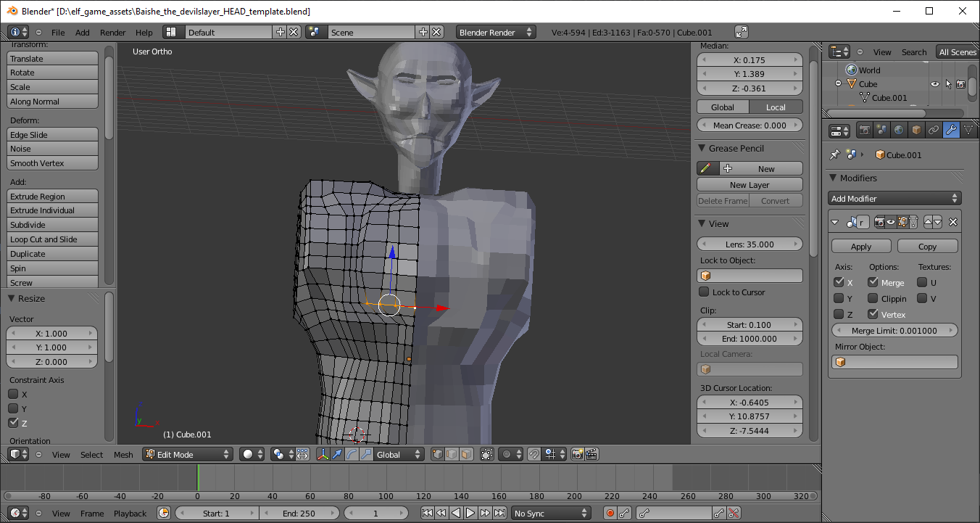Remove the Mirror modifier with X icon
Viewport: 980px width, 523px height.
pyautogui.click(x=953, y=223)
